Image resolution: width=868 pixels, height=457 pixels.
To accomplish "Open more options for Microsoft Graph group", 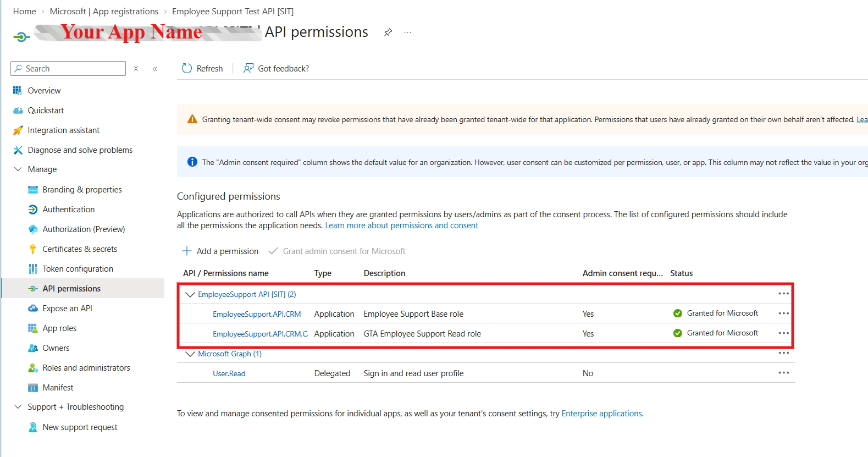I will coord(784,353).
